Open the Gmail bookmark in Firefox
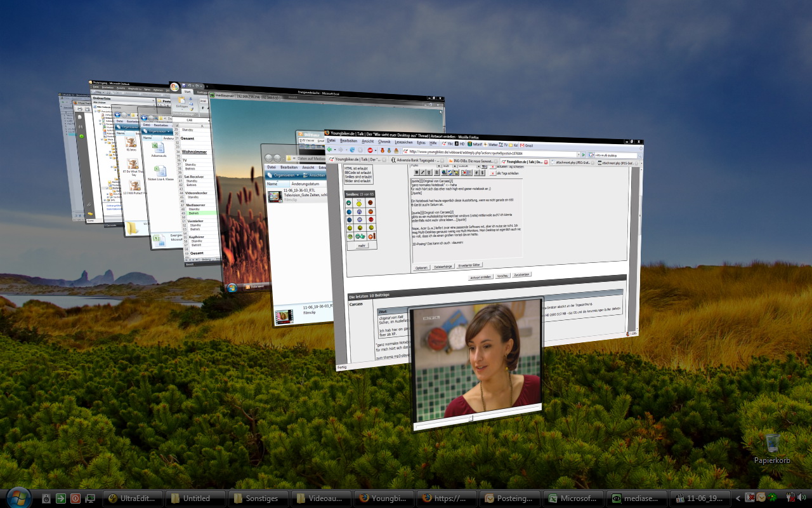Image resolution: width=812 pixels, height=508 pixels. click(527, 145)
